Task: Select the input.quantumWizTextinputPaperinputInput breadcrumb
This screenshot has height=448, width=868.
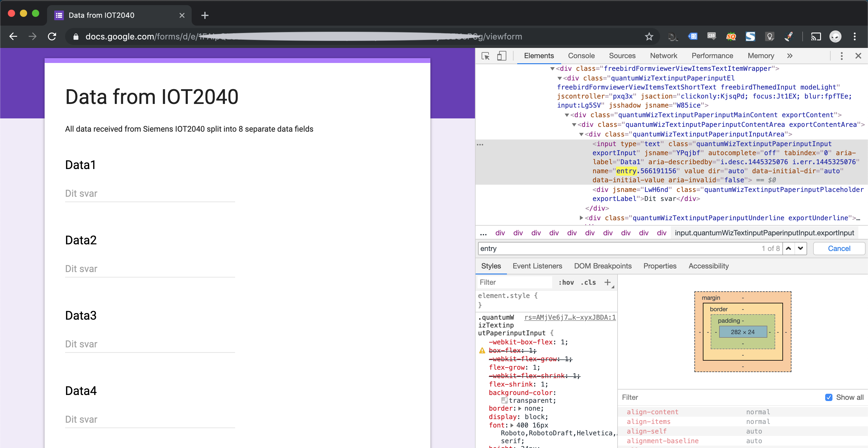Action: (764, 233)
